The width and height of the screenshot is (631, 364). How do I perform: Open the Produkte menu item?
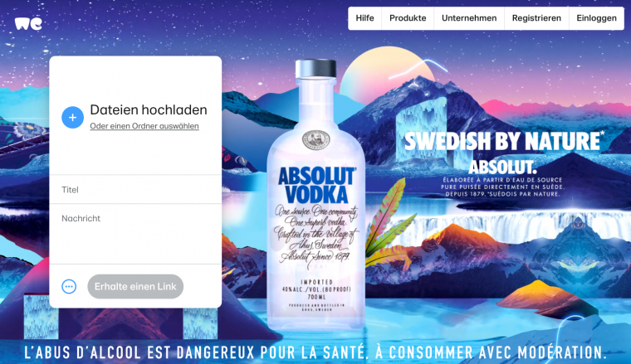tap(408, 18)
